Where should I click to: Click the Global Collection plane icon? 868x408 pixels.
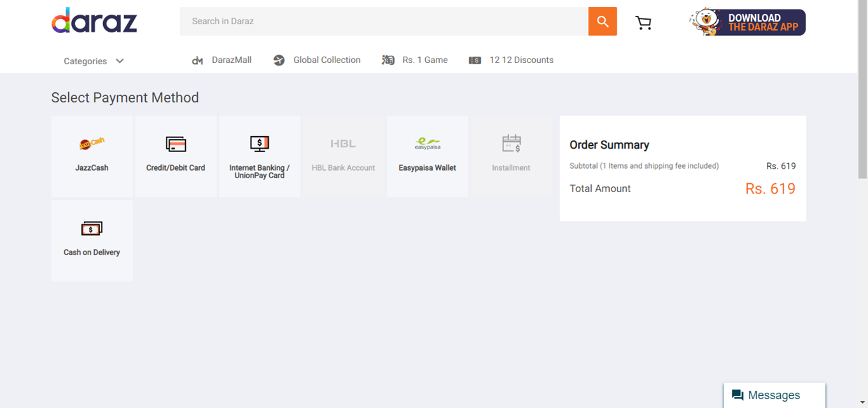pyautogui.click(x=279, y=60)
